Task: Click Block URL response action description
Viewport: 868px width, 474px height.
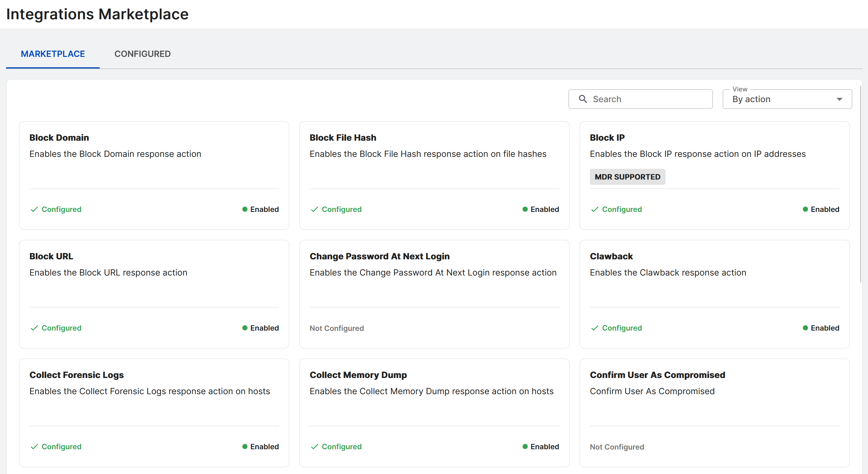Action: click(x=108, y=272)
